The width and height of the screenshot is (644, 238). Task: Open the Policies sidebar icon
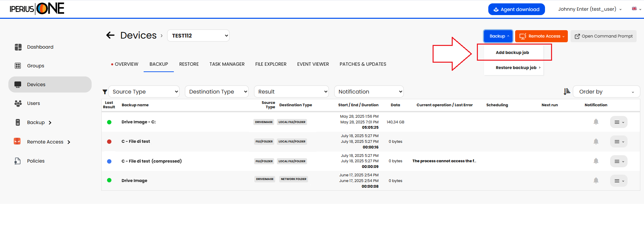18,161
